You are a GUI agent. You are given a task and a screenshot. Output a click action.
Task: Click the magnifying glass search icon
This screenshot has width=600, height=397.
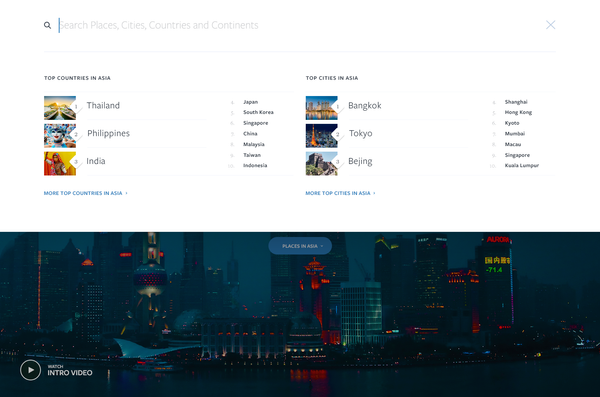pos(47,25)
